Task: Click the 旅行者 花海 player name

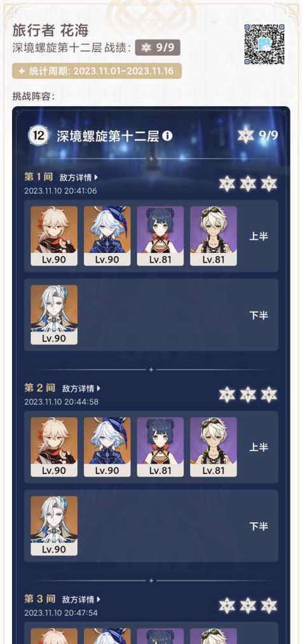Action: pyautogui.click(x=50, y=31)
